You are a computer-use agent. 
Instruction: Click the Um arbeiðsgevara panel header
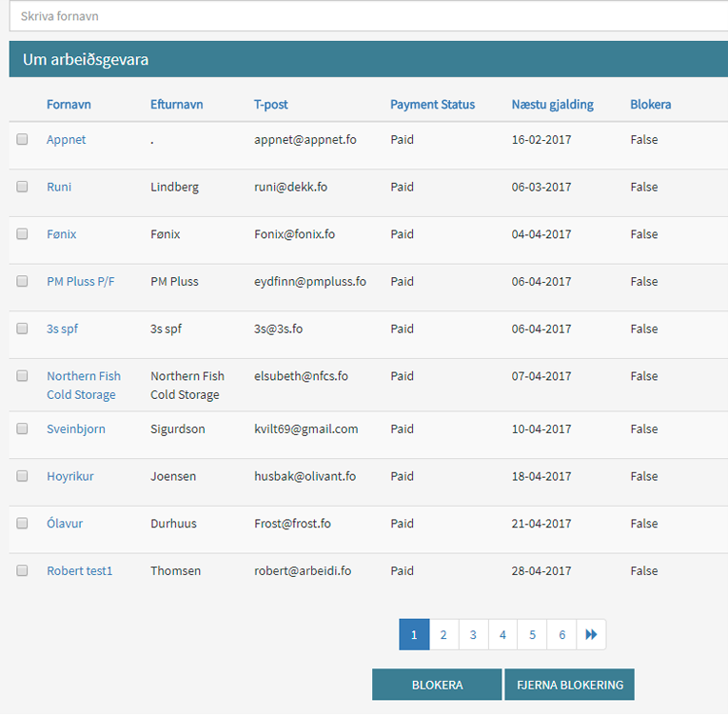click(368, 59)
